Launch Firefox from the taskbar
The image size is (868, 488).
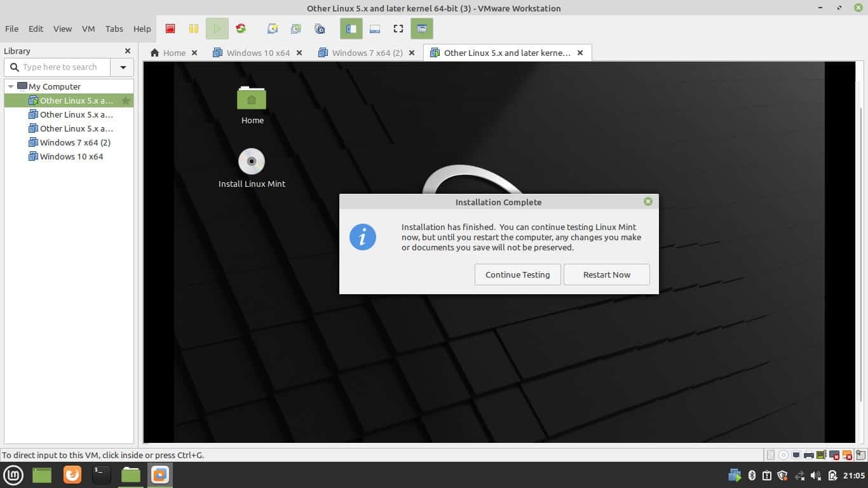tap(72, 475)
